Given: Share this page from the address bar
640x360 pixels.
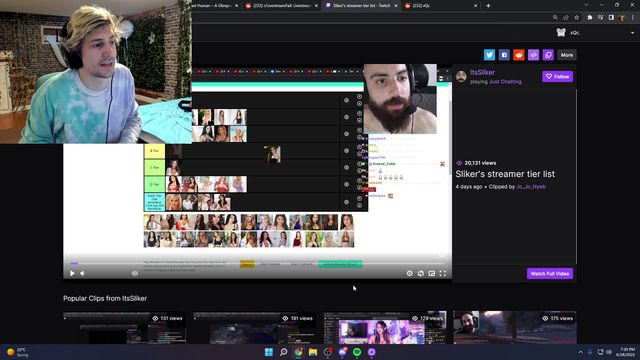Looking at the screenshot, I should 566,18.
